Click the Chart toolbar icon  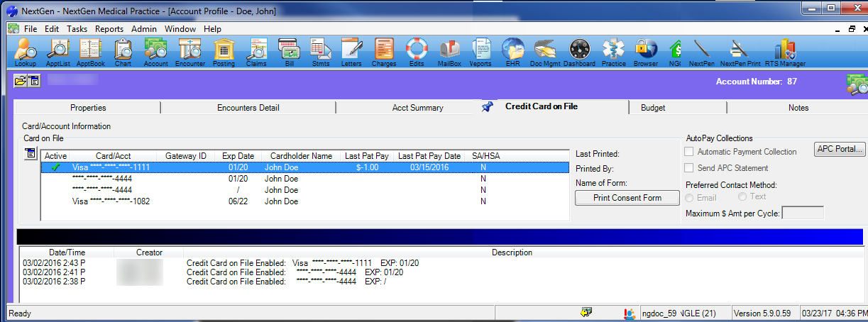pyautogui.click(x=123, y=51)
